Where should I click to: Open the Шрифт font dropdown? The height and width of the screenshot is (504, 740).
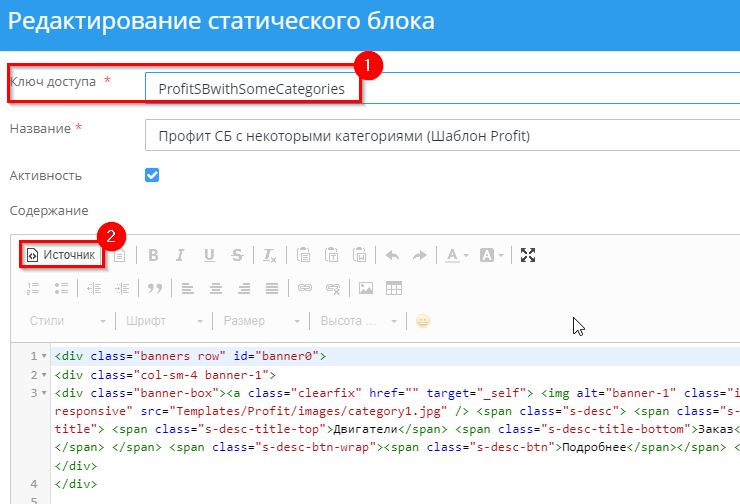coord(165,321)
